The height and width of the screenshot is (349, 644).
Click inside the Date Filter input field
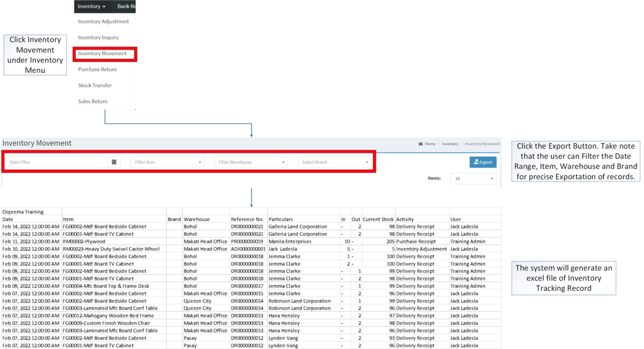pos(54,161)
